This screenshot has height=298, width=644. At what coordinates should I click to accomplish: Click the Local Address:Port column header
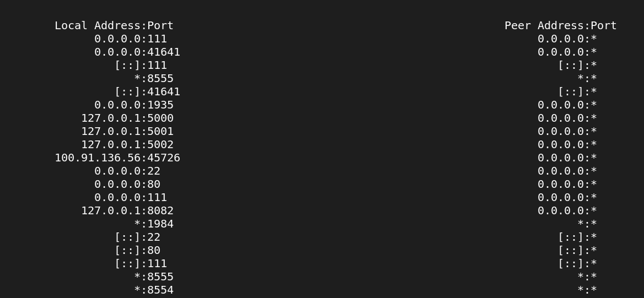coord(114,26)
